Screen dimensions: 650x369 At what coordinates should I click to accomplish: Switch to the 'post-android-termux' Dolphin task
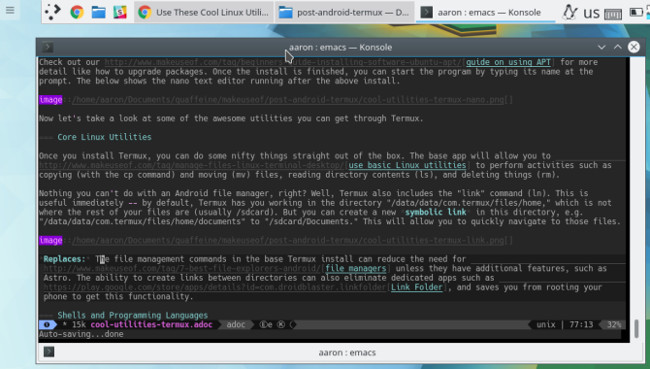pos(344,12)
